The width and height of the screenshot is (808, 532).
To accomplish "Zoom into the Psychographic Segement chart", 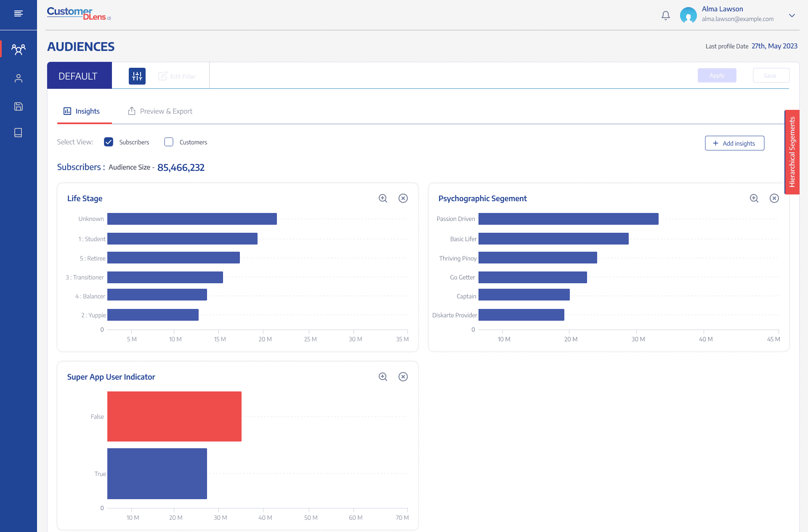I will (754, 198).
